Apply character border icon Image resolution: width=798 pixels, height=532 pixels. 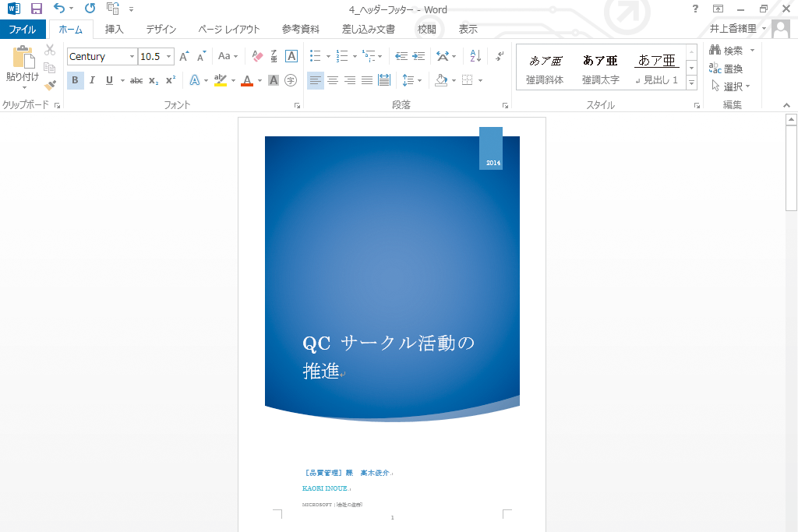(291, 56)
